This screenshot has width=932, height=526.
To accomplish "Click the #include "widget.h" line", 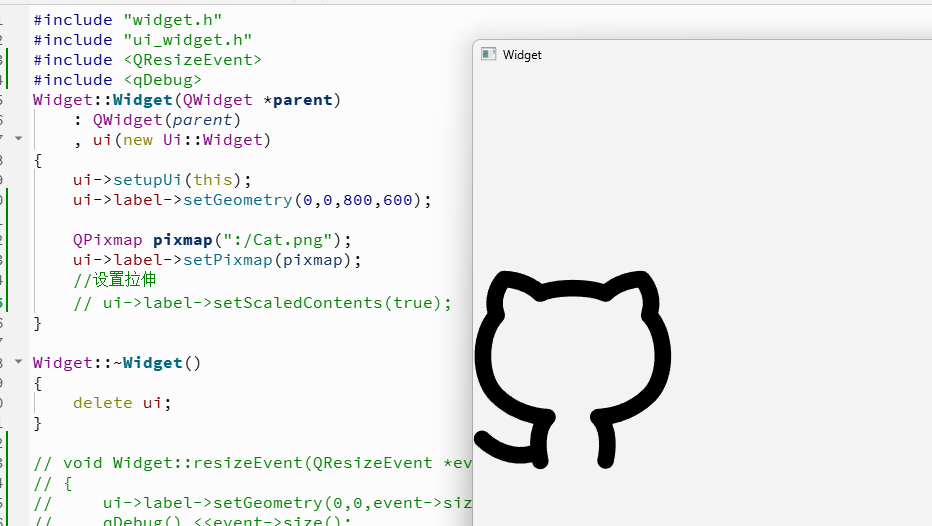I will click(128, 20).
